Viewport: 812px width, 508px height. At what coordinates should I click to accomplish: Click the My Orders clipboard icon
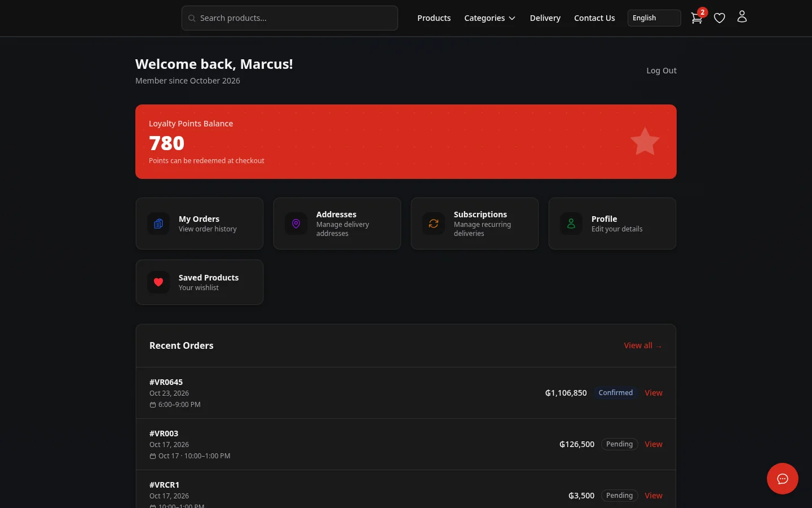point(158,224)
